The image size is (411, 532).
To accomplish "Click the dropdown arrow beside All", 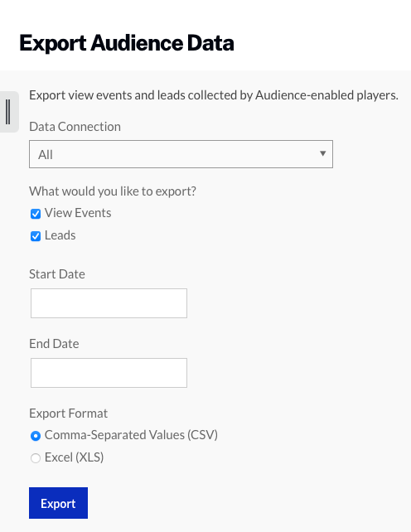I will tap(323, 153).
